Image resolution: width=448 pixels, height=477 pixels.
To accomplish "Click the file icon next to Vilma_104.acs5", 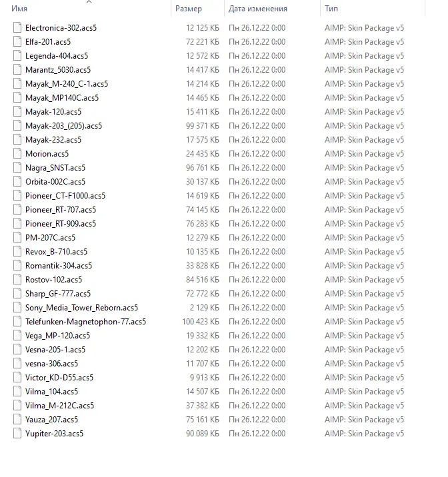I will [x=17, y=392].
